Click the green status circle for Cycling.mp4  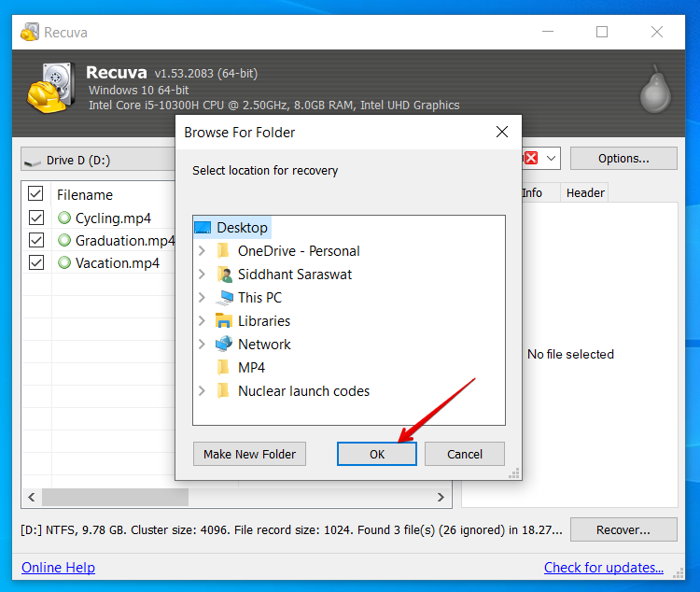(64, 218)
